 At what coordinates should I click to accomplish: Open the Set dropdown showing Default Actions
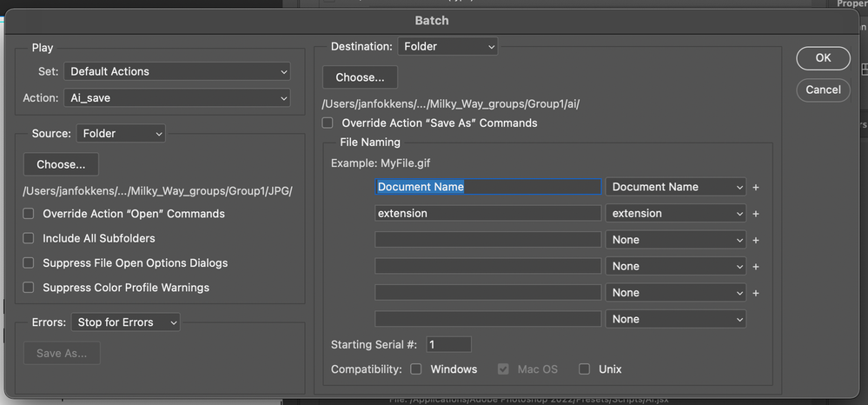(x=176, y=71)
